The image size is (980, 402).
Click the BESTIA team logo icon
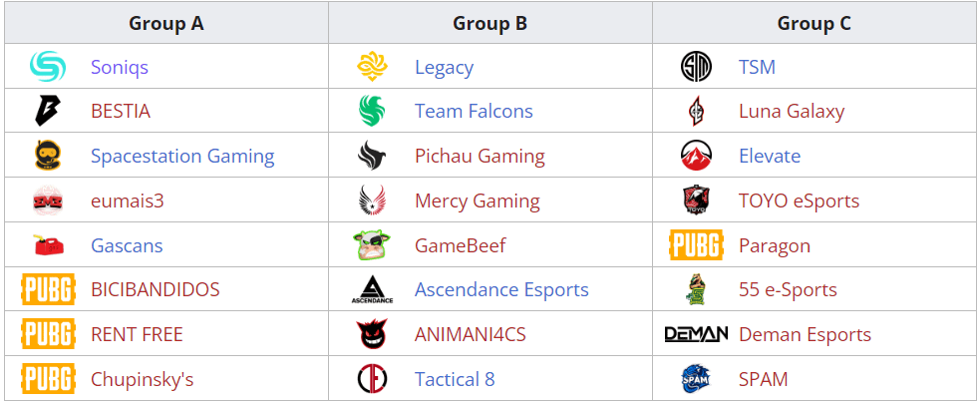coord(47,111)
